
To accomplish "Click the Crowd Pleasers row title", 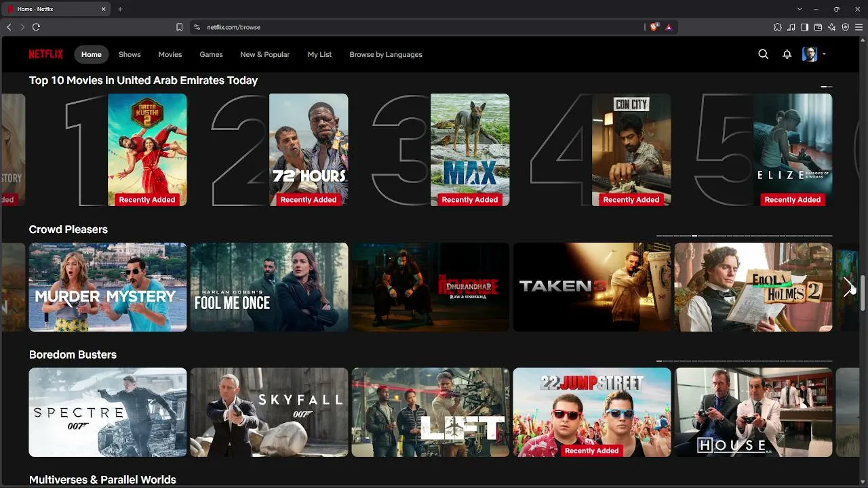I will coord(68,230).
